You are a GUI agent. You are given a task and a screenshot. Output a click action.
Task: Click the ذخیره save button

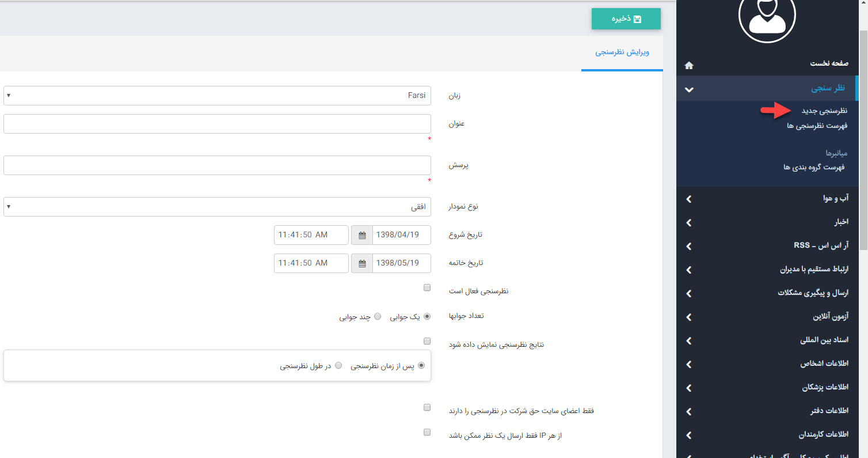(626, 19)
